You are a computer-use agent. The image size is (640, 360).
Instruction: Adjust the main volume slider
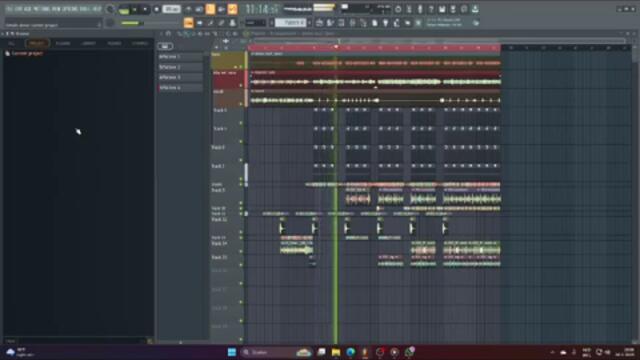point(132,23)
